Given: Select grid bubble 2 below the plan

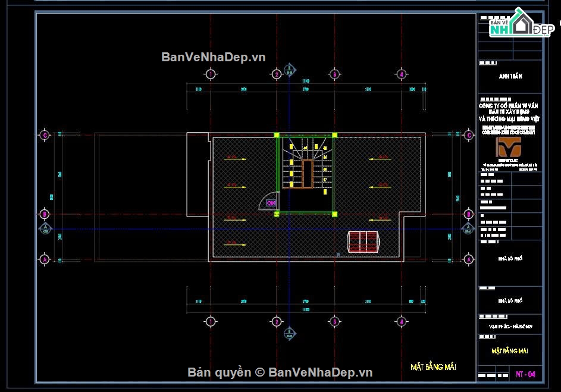Looking at the screenshot, I should (277, 322).
